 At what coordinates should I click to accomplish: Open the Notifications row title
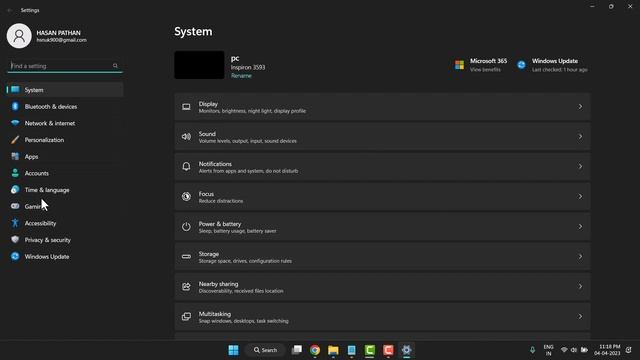coord(215,164)
